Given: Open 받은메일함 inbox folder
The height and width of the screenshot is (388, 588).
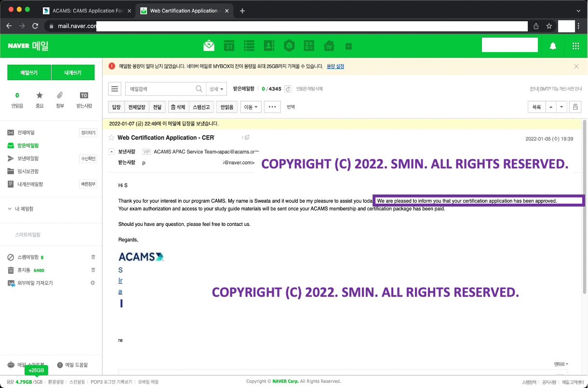Looking at the screenshot, I should coord(28,145).
